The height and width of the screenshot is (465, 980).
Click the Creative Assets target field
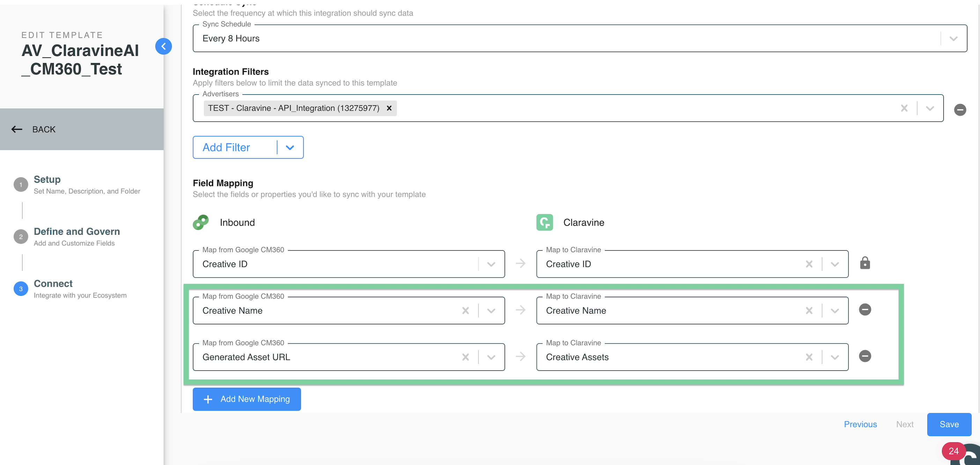pos(692,357)
